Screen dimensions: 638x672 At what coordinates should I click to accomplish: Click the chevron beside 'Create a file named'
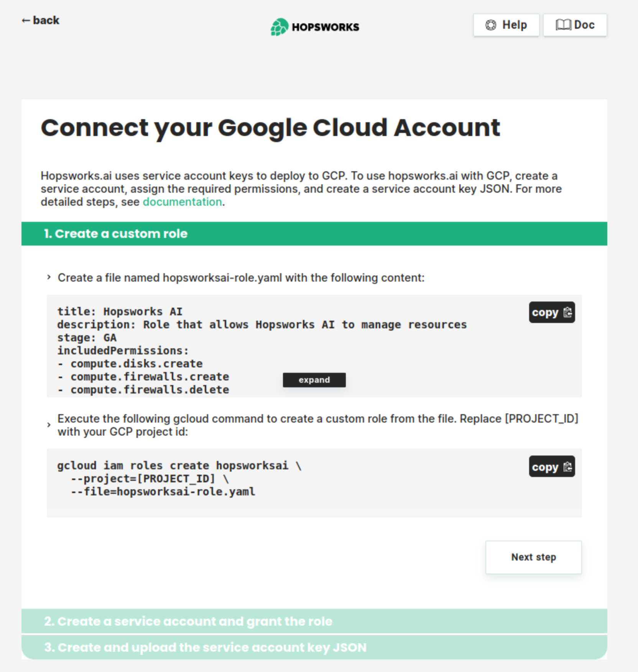tap(49, 277)
